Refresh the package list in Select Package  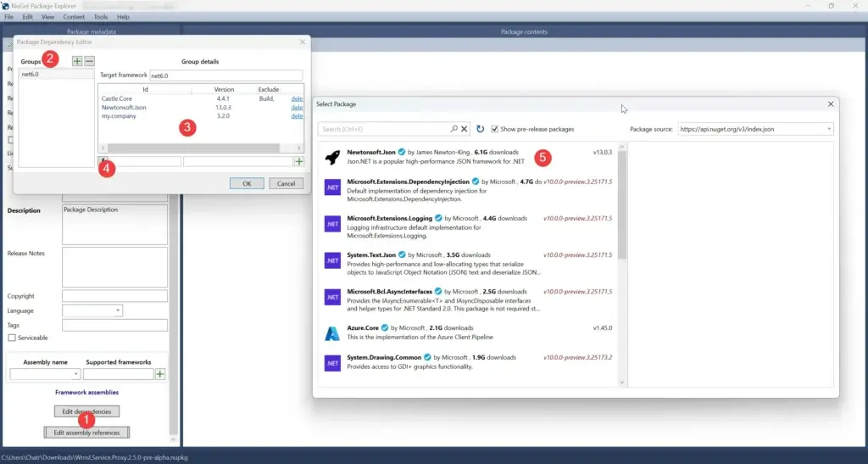click(480, 128)
